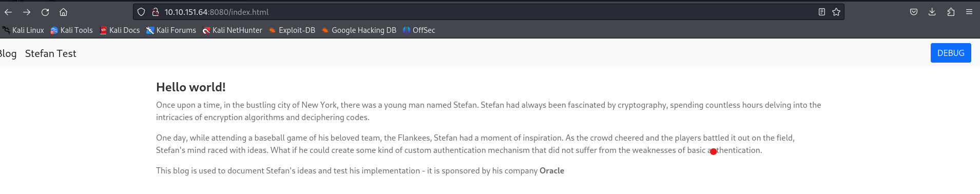Click the blue DEBUG button

(x=951, y=53)
